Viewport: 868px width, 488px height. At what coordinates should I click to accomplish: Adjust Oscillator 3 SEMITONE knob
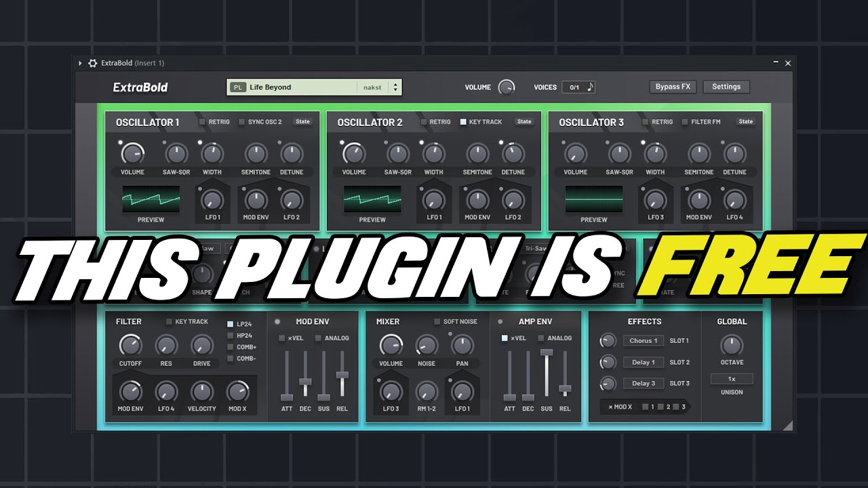coord(698,154)
